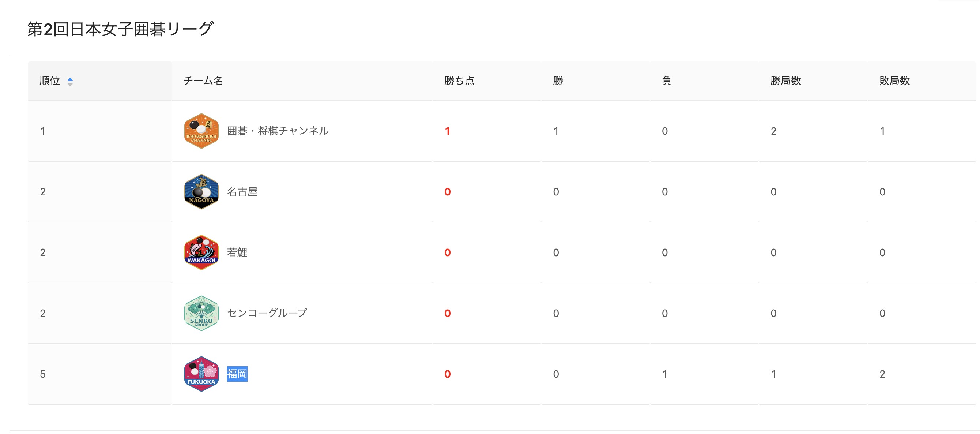
Task: Select the 敗局数 column header
Action: [x=894, y=81]
